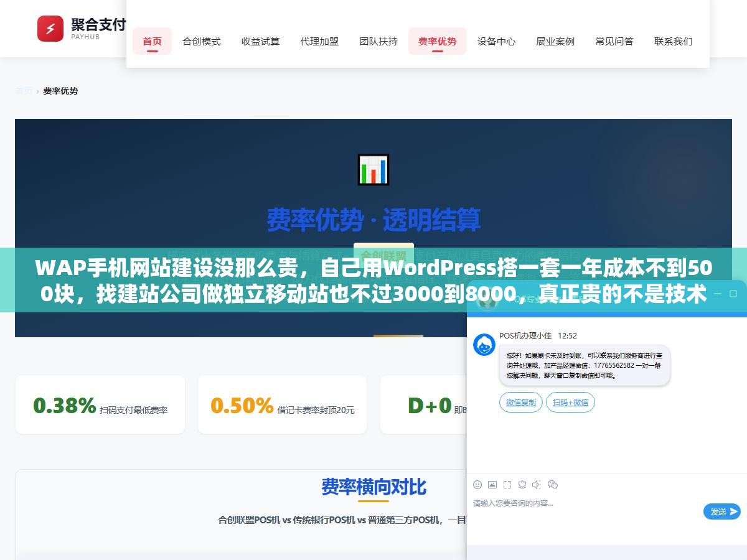The image size is (747, 560).
Task: Click the agent avatar of POS机办理小佳
Action: coord(484,345)
